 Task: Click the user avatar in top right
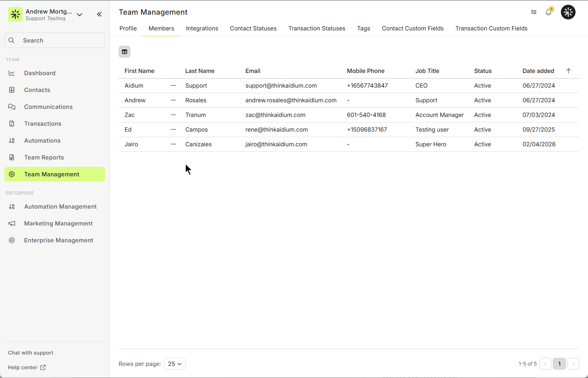pyautogui.click(x=568, y=12)
